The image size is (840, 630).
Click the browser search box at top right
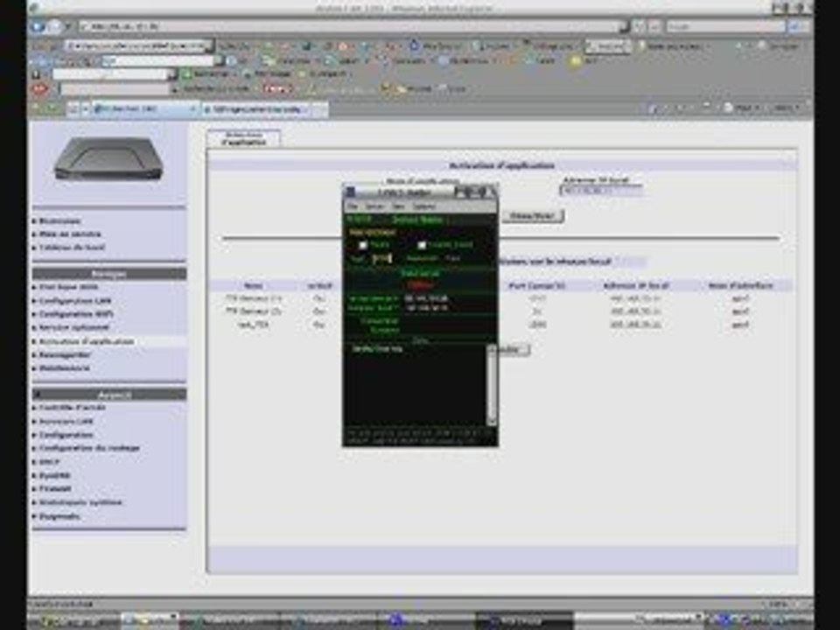click(726, 26)
